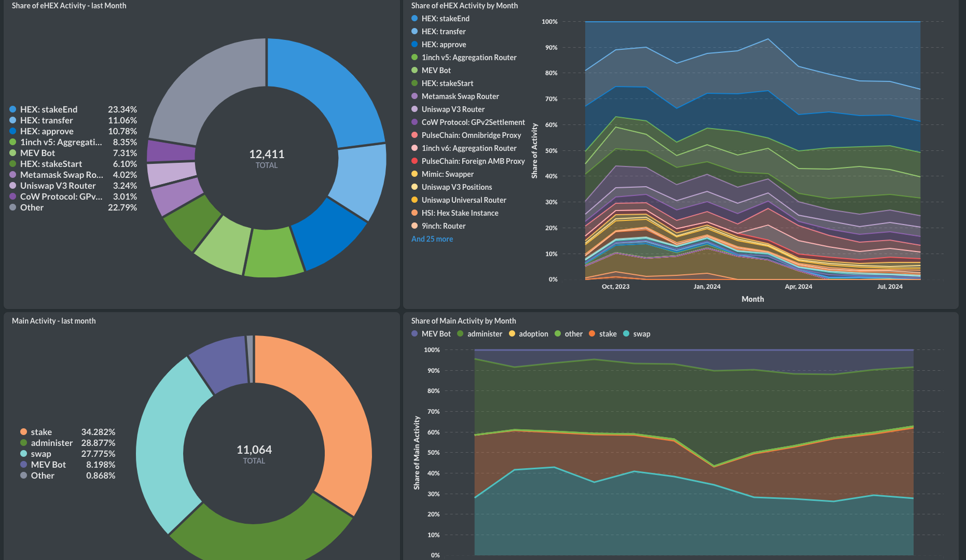Select the 9inch: Router legend item

tap(438, 226)
